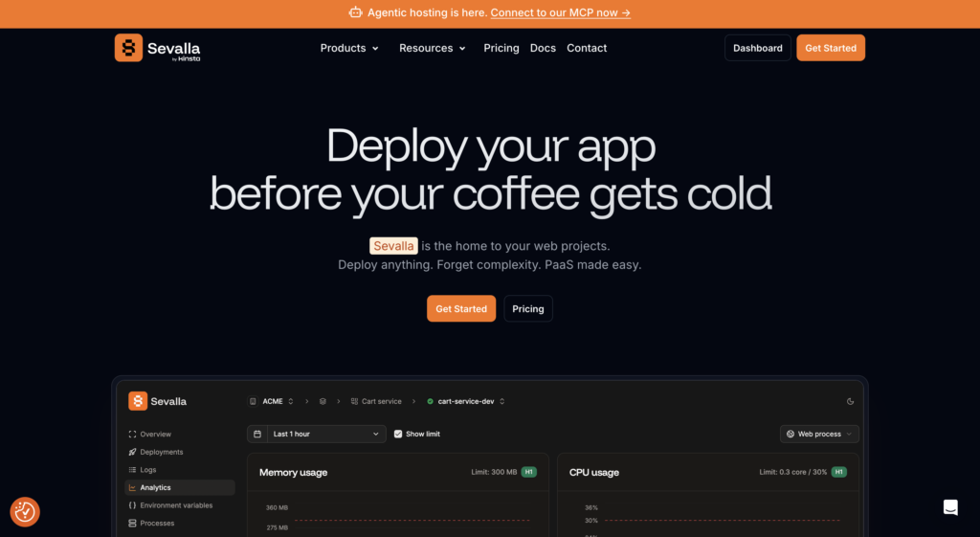980x537 pixels.
Task: Click the ACME company icon in the breadcrumb
Action: click(x=253, y=401)
